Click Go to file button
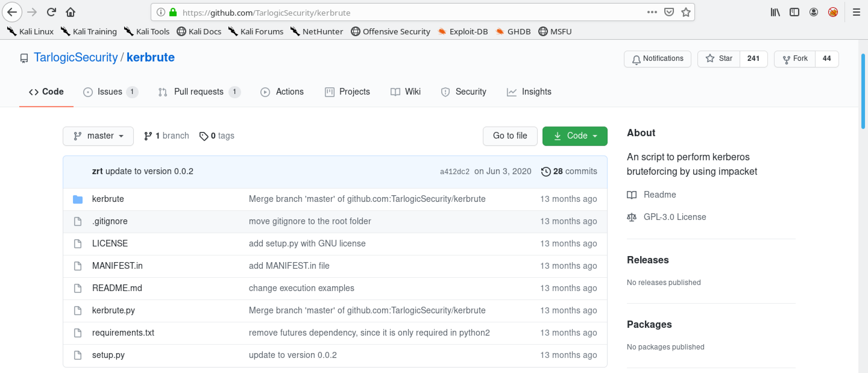 point(510,136)
